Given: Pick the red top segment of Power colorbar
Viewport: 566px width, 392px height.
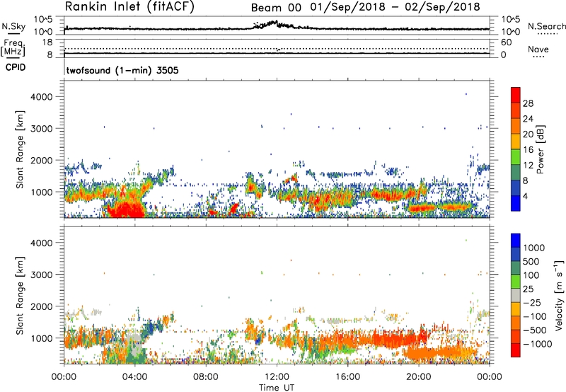Looking at the screenshot, I should (x=516, y=95).
